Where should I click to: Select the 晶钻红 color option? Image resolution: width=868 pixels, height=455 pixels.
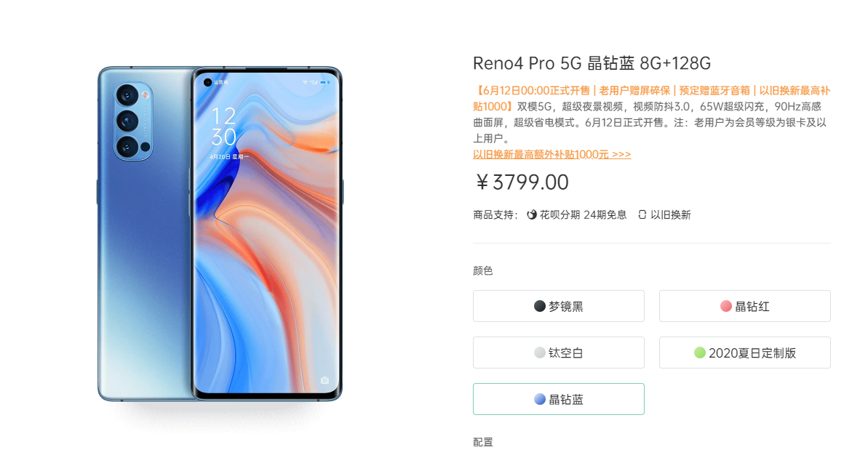point(744,306)
